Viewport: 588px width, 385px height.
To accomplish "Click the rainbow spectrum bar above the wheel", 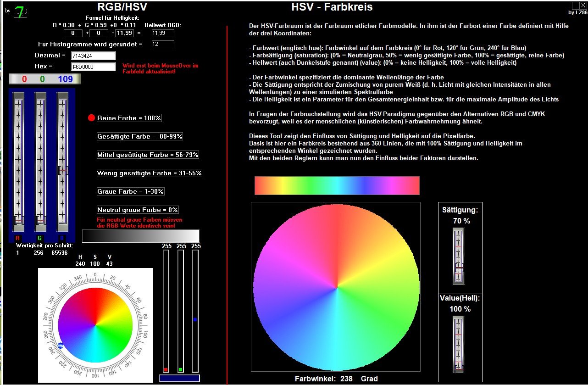I will 337,186.
